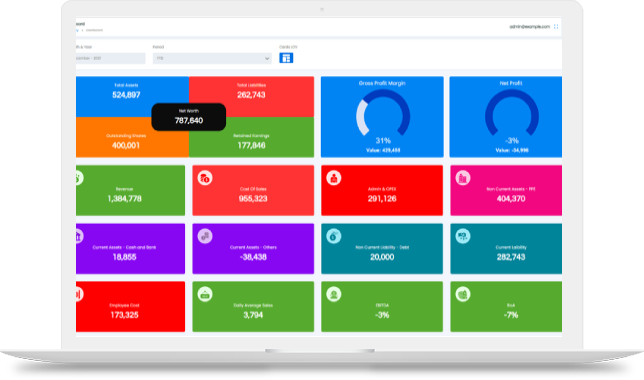This screenshot has height=380, width=644.
Task: Click the Dashboard breadcrumb item
Action: click(94, 30)
